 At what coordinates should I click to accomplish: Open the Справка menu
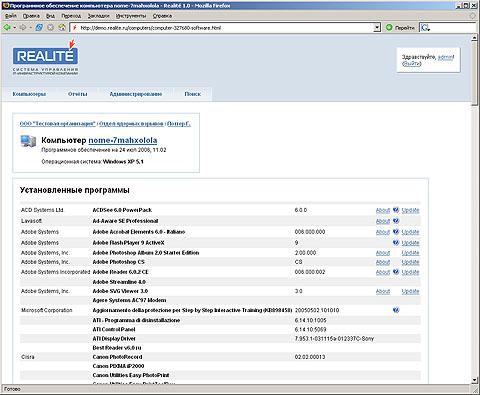(162, 16)
